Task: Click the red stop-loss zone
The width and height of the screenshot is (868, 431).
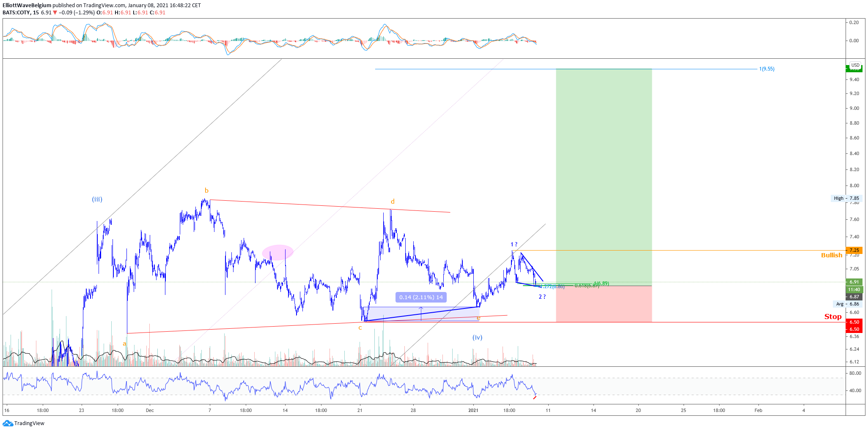Action: point(604,304)
